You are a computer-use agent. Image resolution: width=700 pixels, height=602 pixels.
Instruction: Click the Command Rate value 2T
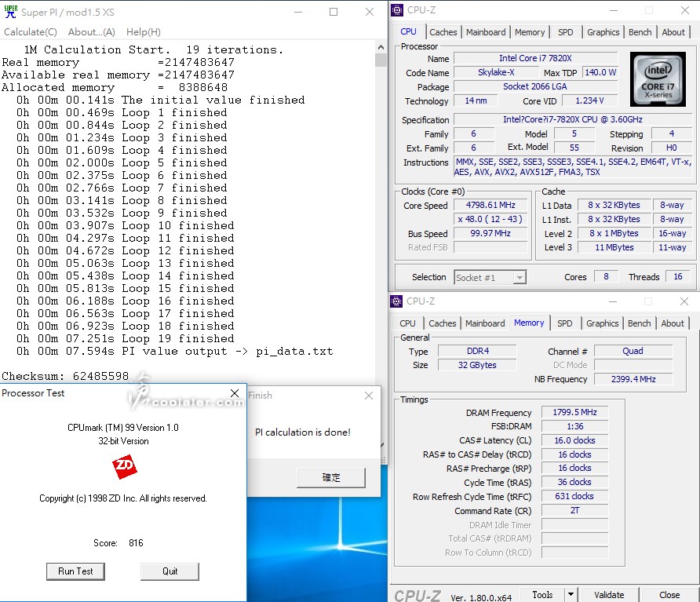(574, 510)
